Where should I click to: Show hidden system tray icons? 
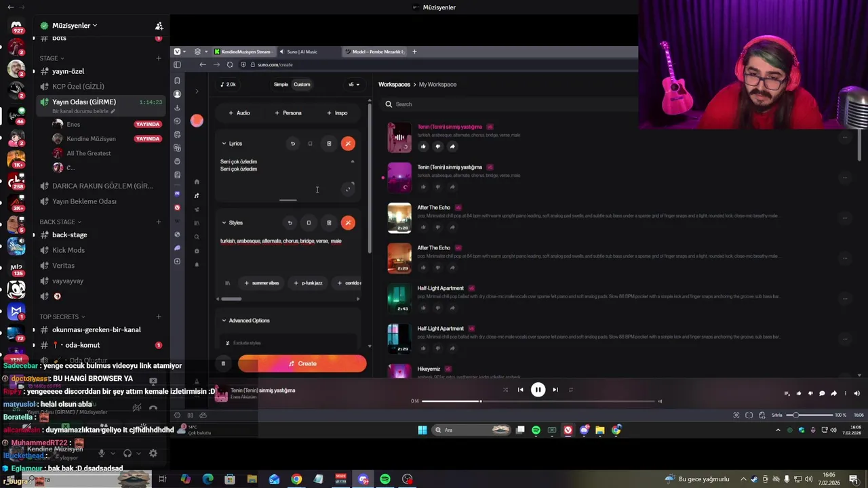[x=743, y=479]
